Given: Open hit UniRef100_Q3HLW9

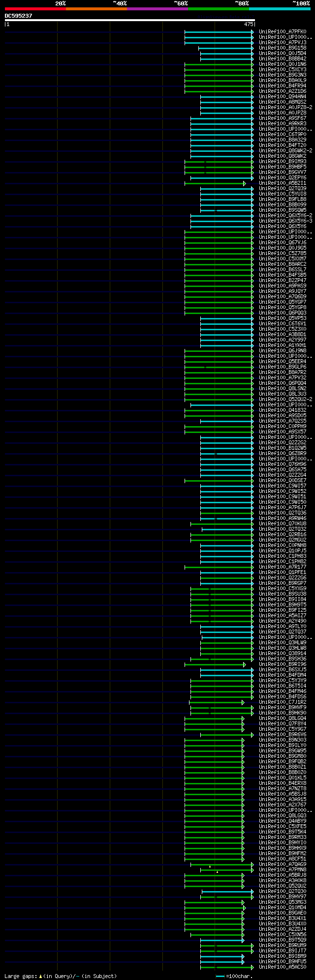Looking at the screenshot, I should pos(283,643).
